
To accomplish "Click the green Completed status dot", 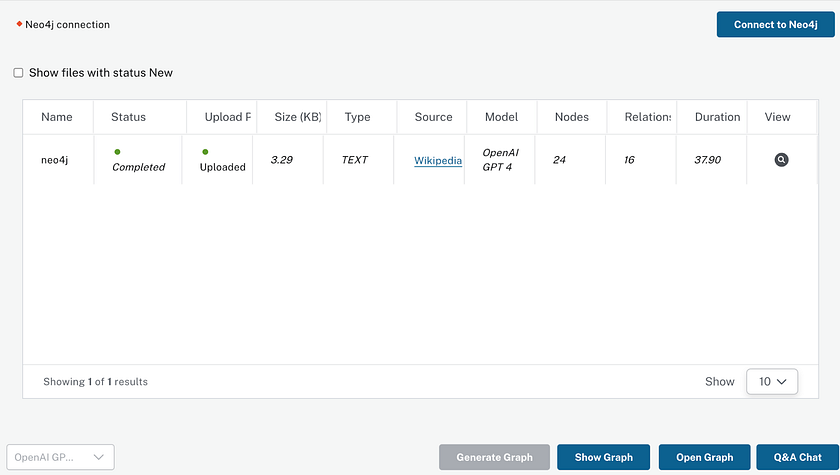I will 117,152.
